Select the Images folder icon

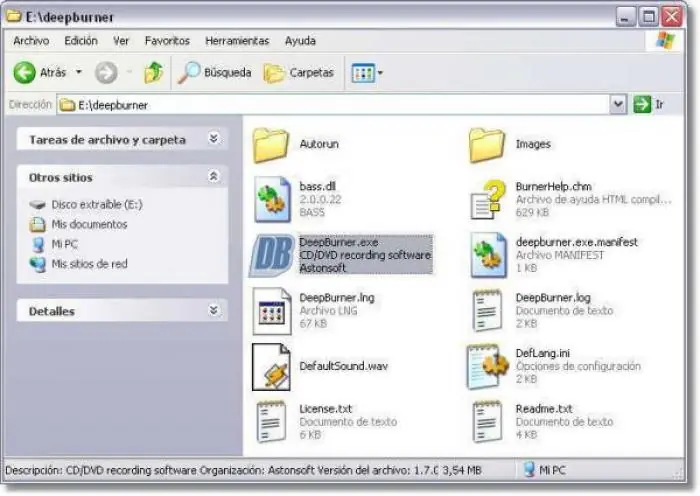(487, 145)
